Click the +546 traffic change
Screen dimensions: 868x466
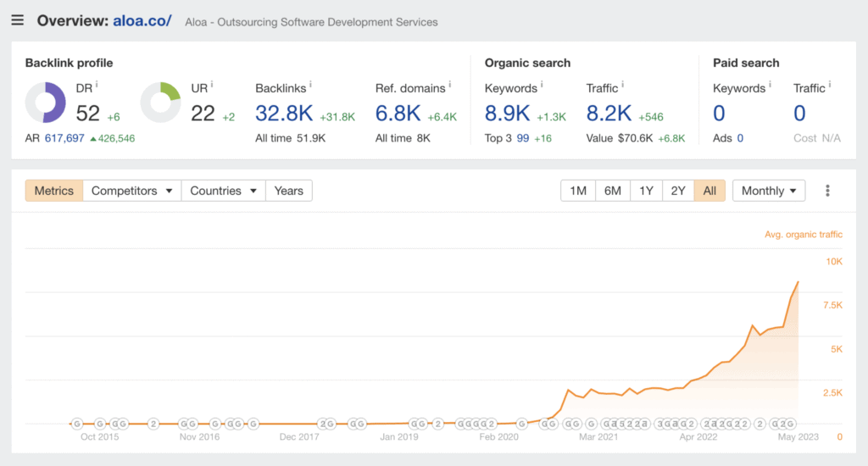click(x=650, y=117)
